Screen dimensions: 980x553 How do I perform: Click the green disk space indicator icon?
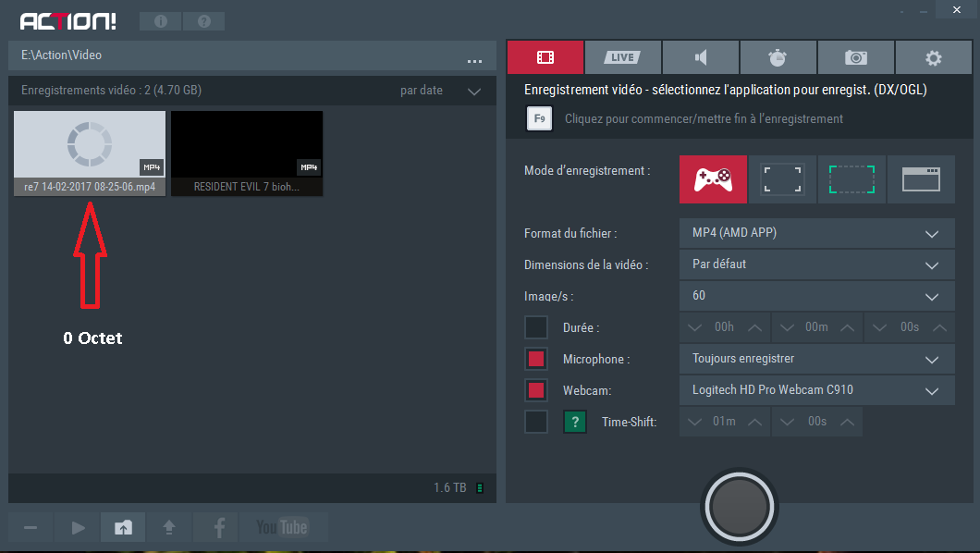[x=480, y=488]
